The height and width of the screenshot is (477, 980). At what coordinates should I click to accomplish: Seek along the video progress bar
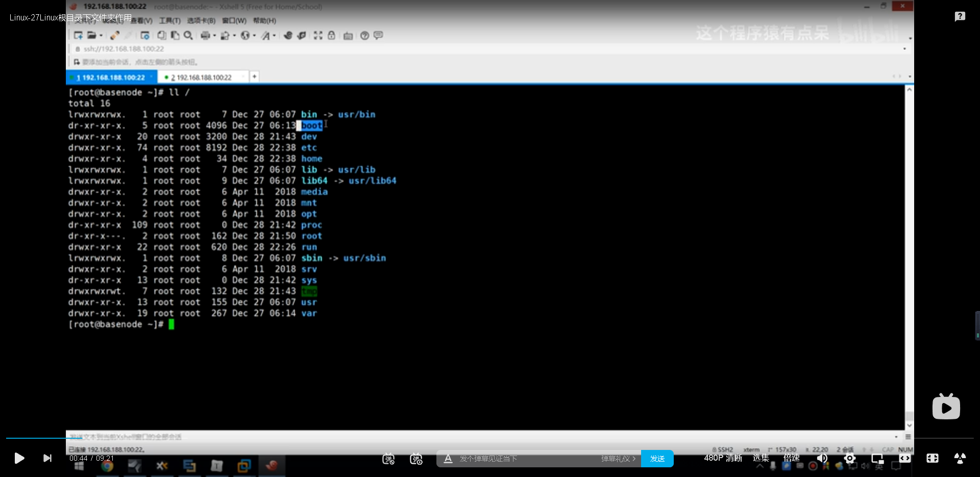[x=490, y=438]
